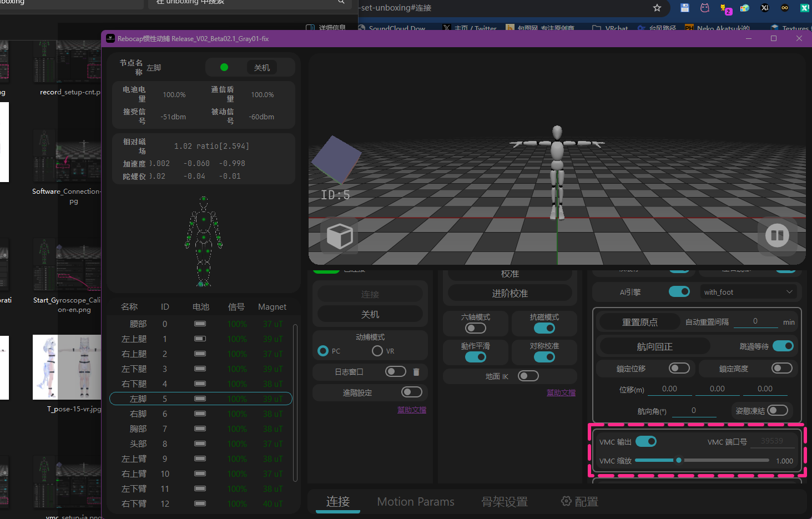Enable 六轴模式 toggle

(x=476, y=328)
